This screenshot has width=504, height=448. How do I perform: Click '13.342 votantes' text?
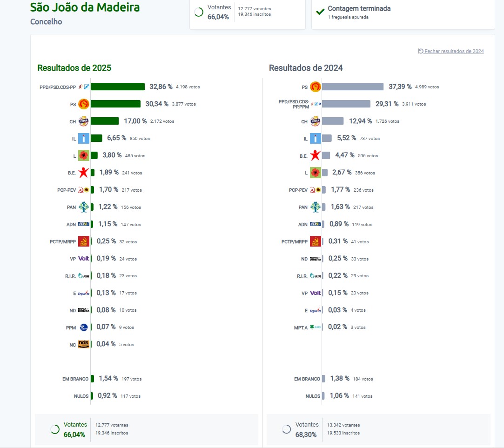point(343,425)
